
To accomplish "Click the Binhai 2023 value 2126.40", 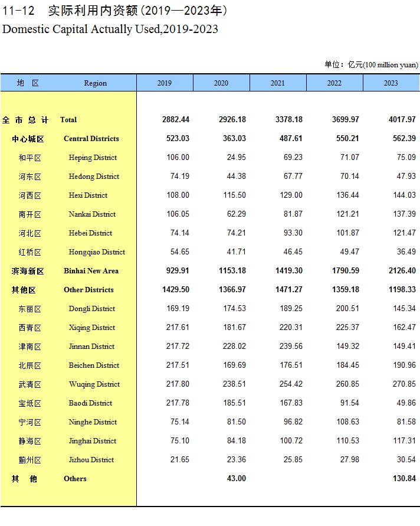I will [402, 270].
